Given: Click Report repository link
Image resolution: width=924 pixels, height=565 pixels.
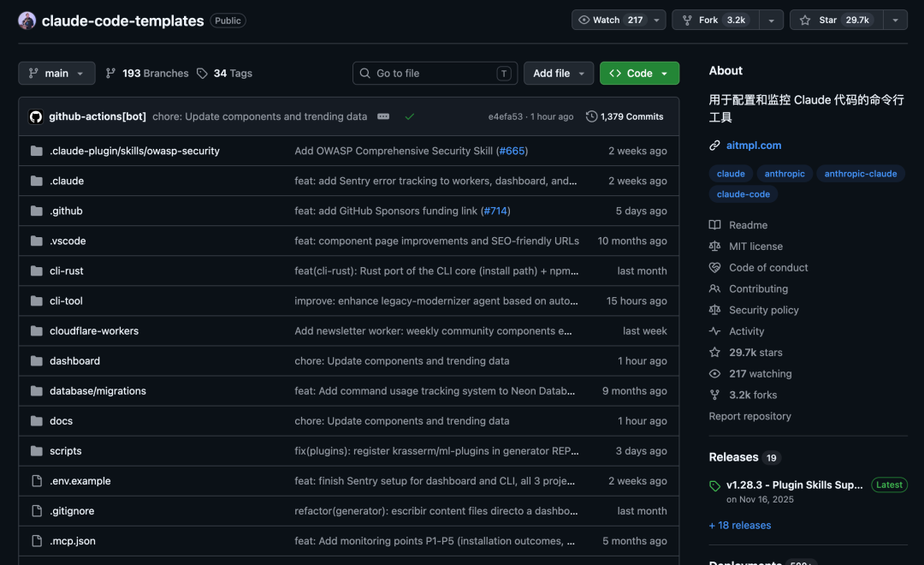Looking at the screenshot, I should pos(749,416).
